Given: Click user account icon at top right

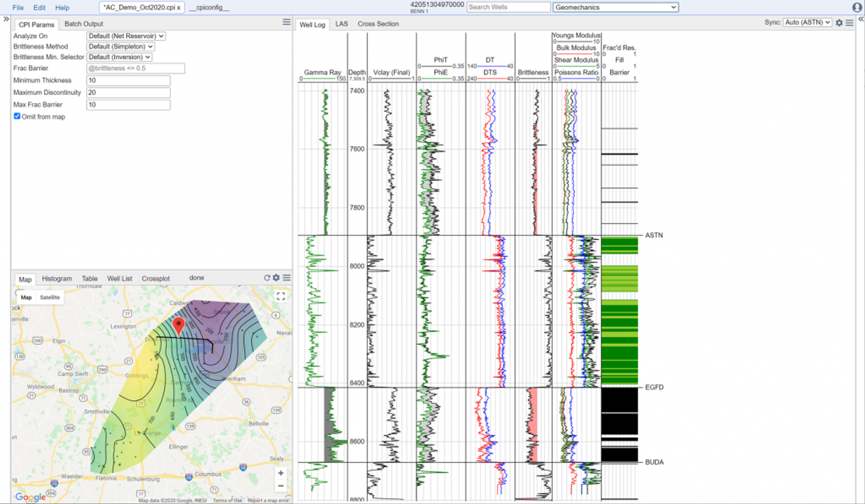Looking at the screenshot, I should click(857, 7).
